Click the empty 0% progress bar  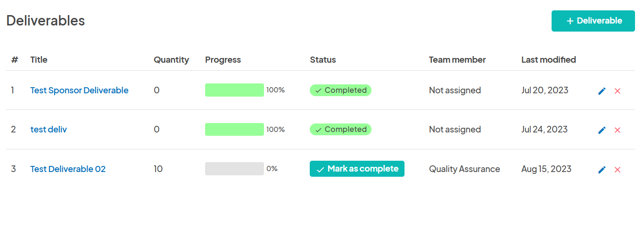pos(234,169)
